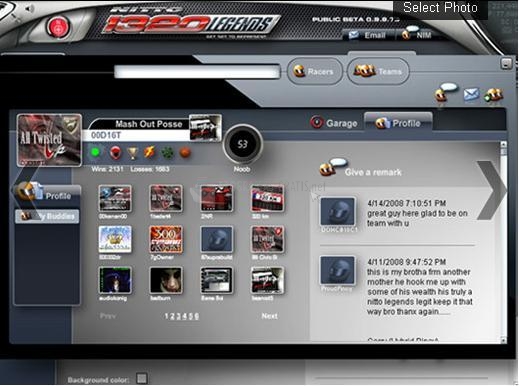This screenshot has height=386, width=519.
Task: Switch to the Garage tab
Action: point(334,123)
